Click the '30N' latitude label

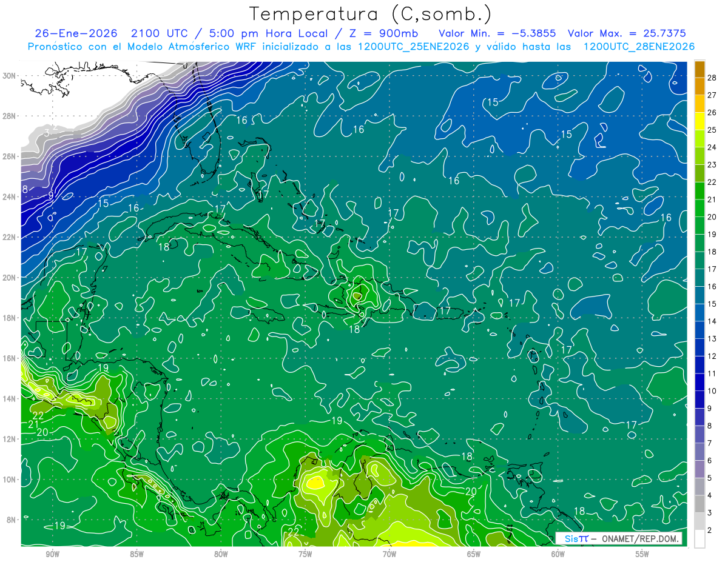pyautogui.click(x=10, y=76)
